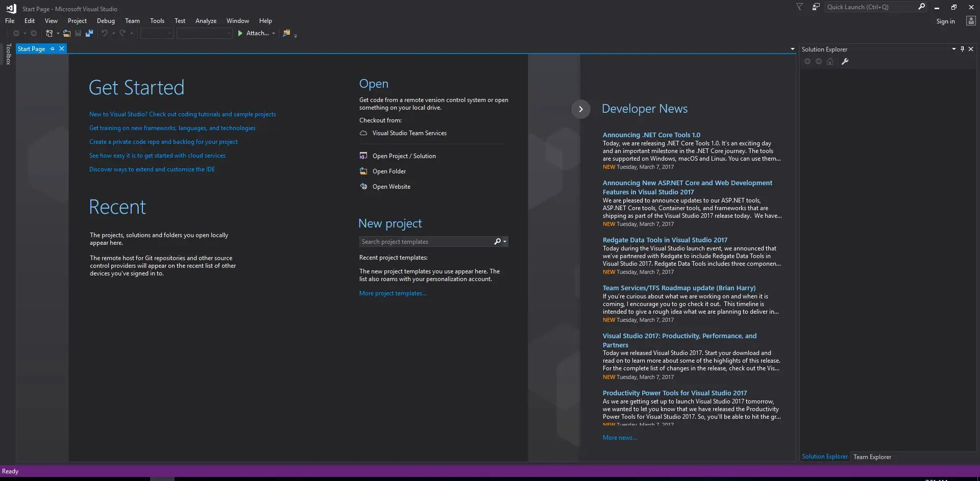Click the Solution Explorer Forward icon

tap(819, 62)
